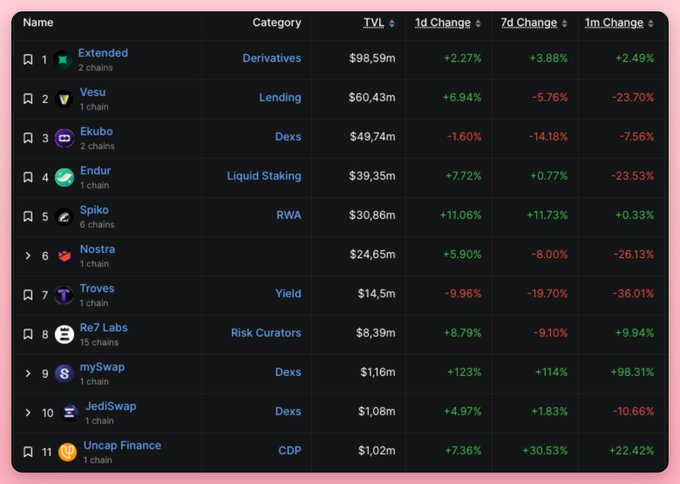Sort by 7d Change column header

[x=528, y=23]
